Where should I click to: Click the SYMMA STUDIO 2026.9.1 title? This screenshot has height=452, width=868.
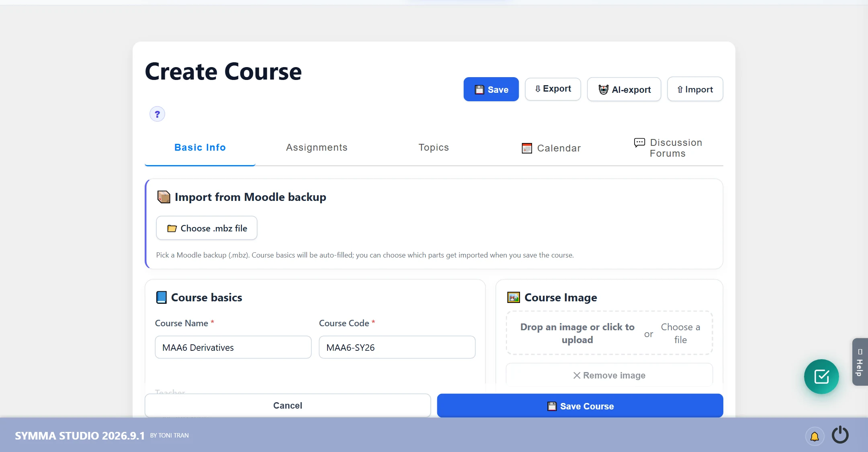tap(80, 436)
